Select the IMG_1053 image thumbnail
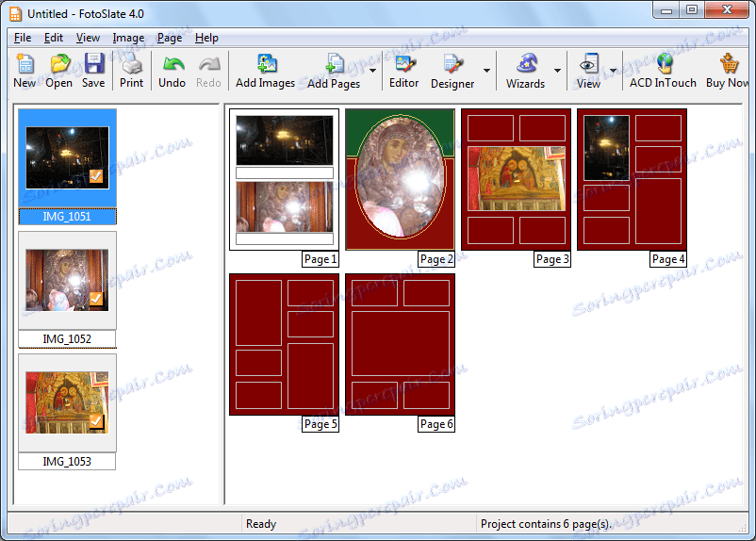Image resolution: width=756 pixels, height=541 pixels. tap(68, 402)
